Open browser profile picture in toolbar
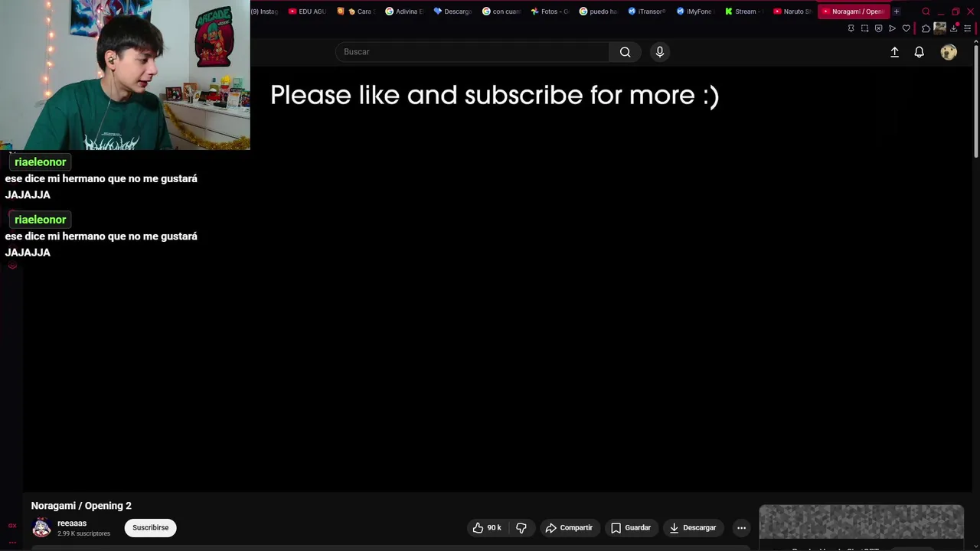980x551 pixels. click(939, 28)
